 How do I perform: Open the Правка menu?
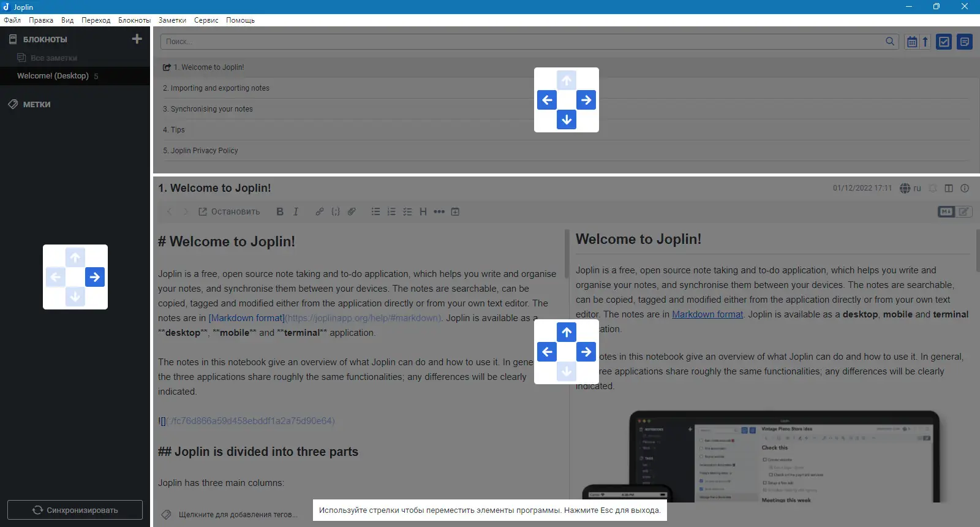tap(41, 20)
